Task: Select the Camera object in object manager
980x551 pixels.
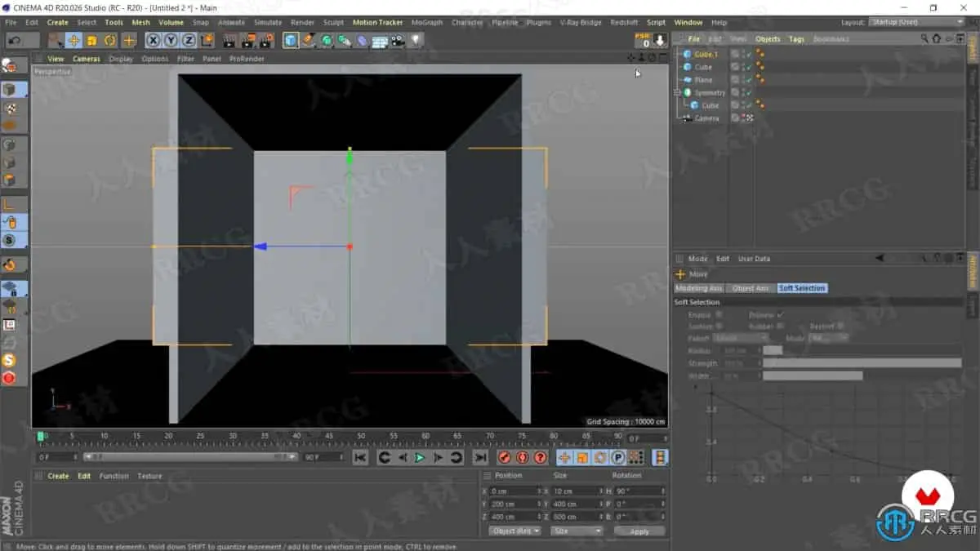Action: (x=706, y=118)
